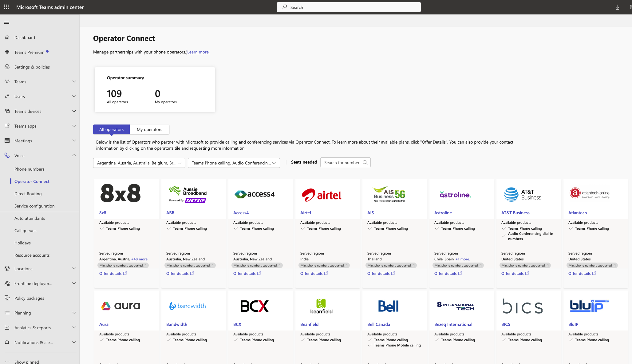632x364 pixels.
Task: Click the download icon in top bar
Action: tap(618, 7)
